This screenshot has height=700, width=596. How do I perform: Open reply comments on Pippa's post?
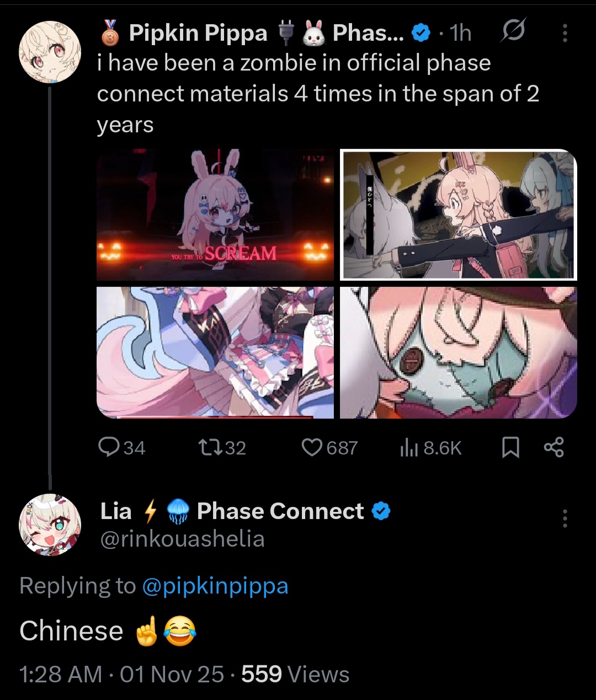pos(121,447)
